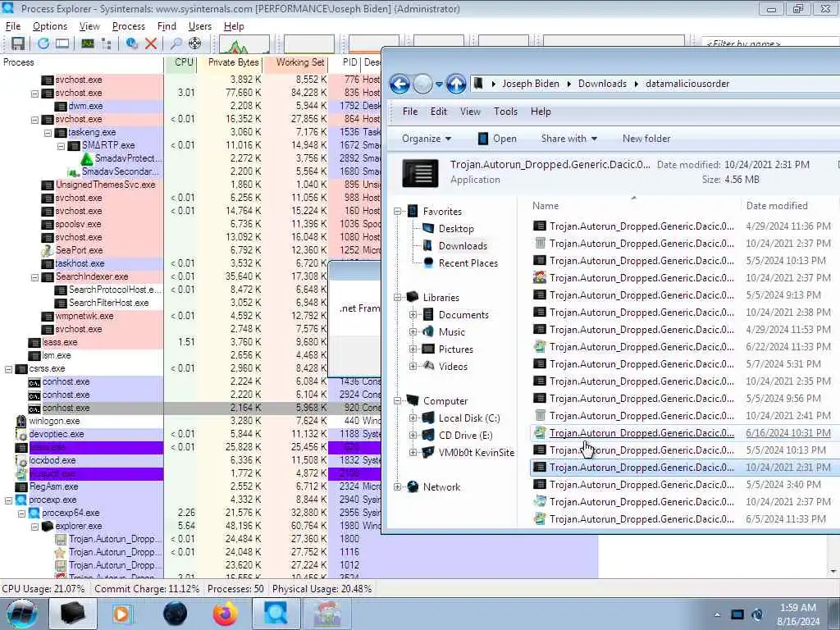This screenshot has width=840, height=630.
Task: Collapse the csrss.exe tree node
Action: (8, 369)
